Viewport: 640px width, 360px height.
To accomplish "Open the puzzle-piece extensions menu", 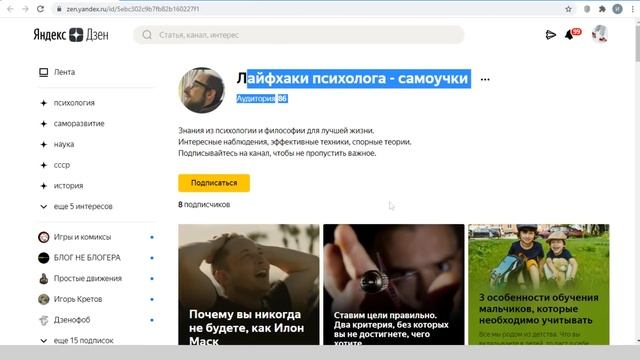I will pyautogui.click(x=602, y=9).
